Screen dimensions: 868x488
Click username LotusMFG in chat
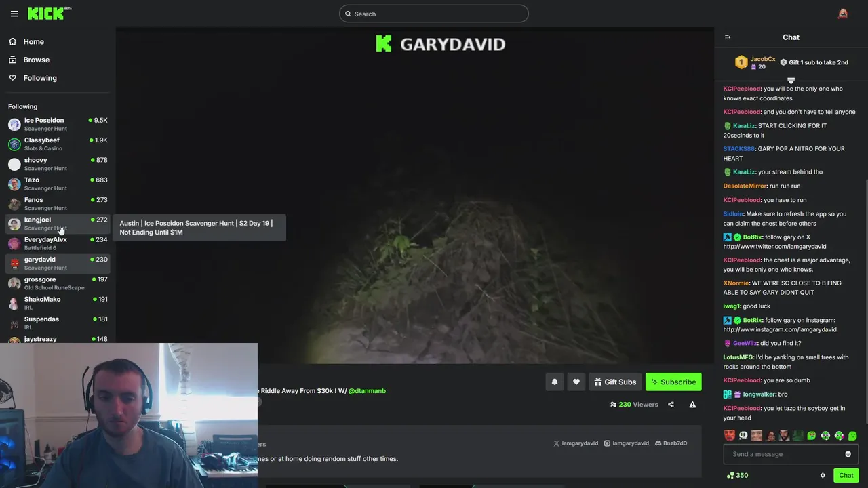[738, 357]
